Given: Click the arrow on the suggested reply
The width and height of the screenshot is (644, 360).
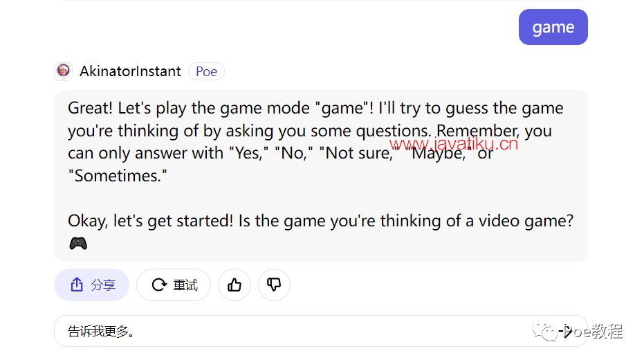Looking at the screenshot, I should tap(565, 331).
